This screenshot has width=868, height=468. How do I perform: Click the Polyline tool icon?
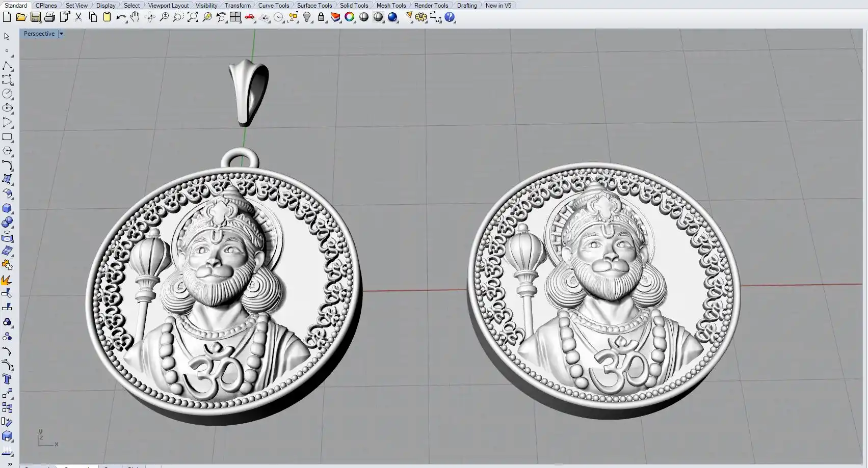(x=7, y=66)
